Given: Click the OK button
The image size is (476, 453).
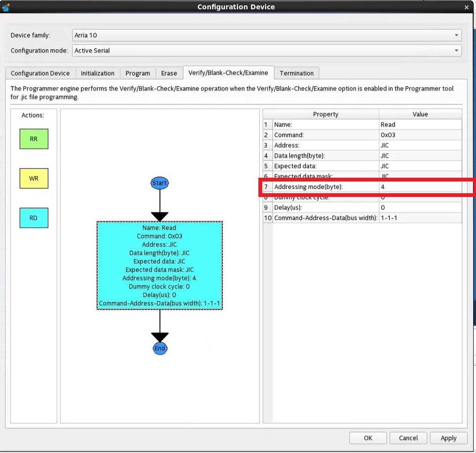Looking at the screenshot, I should pyautogui.click(x=368, y=438).
